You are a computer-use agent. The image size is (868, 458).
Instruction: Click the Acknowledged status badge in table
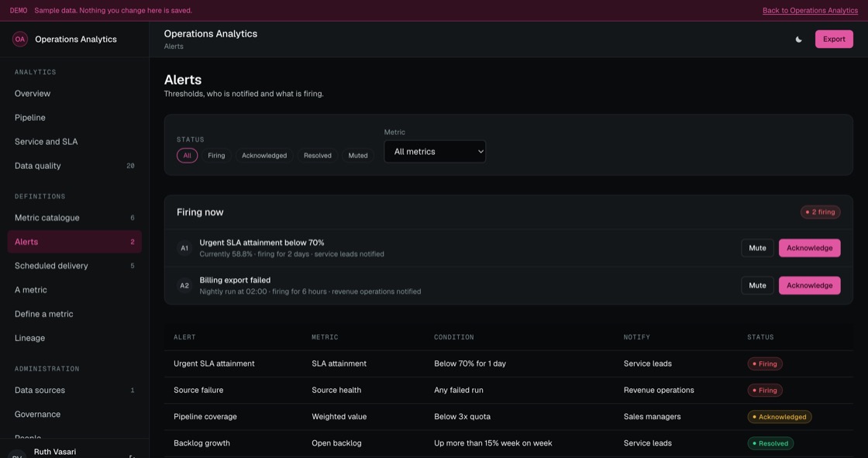point(780,417)
